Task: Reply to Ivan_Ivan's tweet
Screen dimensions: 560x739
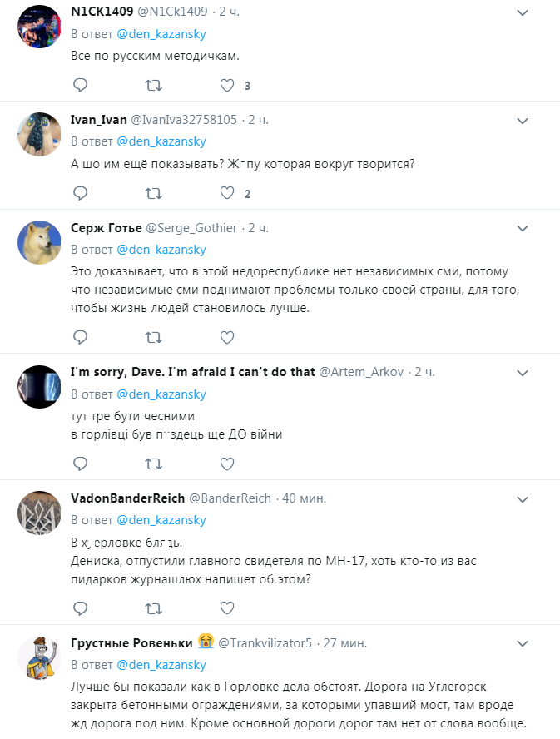Action: (x=80, y=193)
